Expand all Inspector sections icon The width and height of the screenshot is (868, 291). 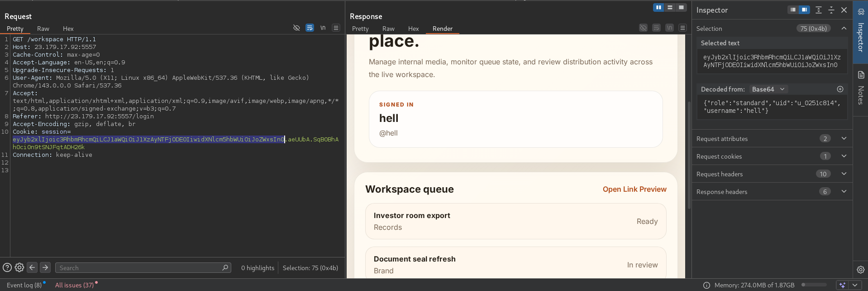click(819, 10)
